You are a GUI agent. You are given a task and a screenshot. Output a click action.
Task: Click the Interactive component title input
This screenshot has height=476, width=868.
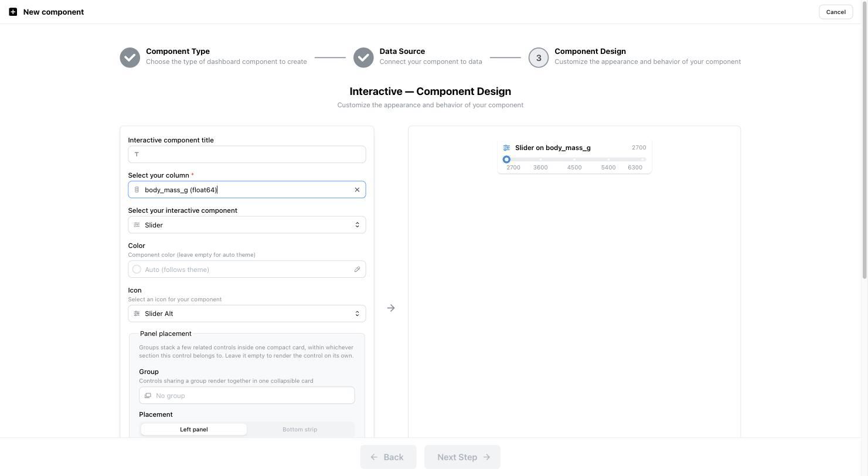pos(247,155)
